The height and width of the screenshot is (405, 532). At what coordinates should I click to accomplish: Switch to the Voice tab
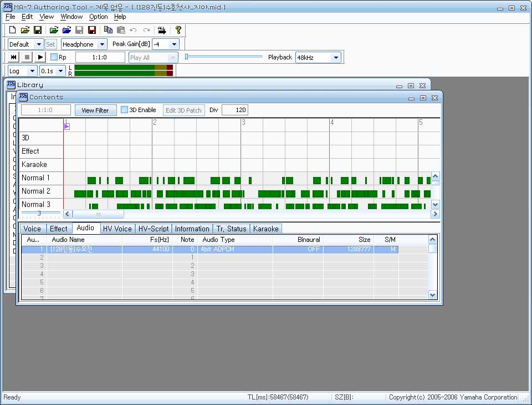point(32,229)
